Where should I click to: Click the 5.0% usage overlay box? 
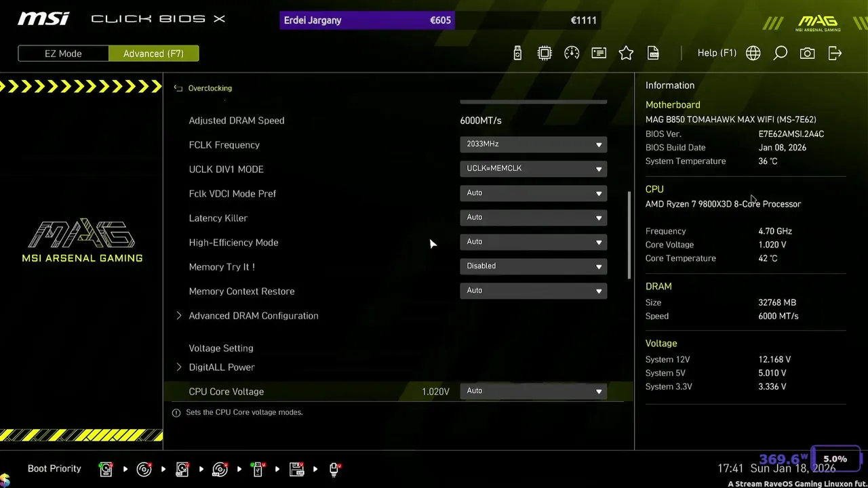(835, 459)
